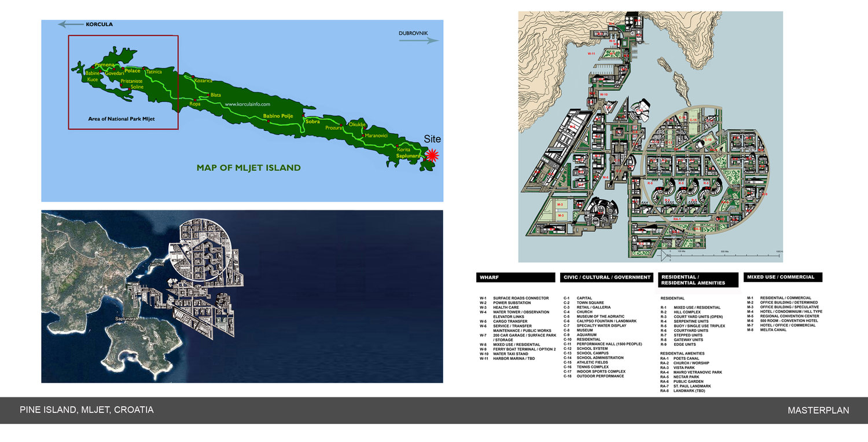Click legend entry C-9 Aquarium
The height and width of the screenshot is (442, 868).
tap(580, 335)
